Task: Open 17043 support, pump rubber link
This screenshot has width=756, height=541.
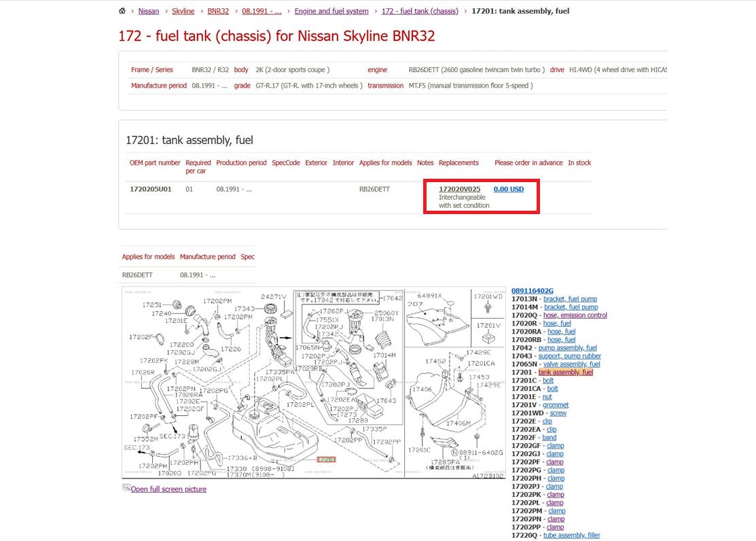Action: tap(569, 356)
